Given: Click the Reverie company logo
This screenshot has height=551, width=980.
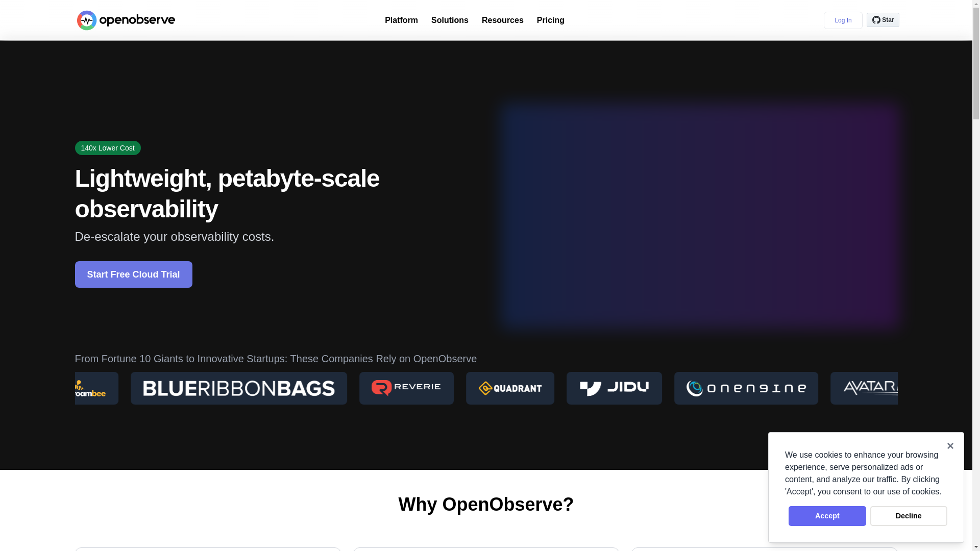Looking at the screenshot, I should (x=406, y=388).
